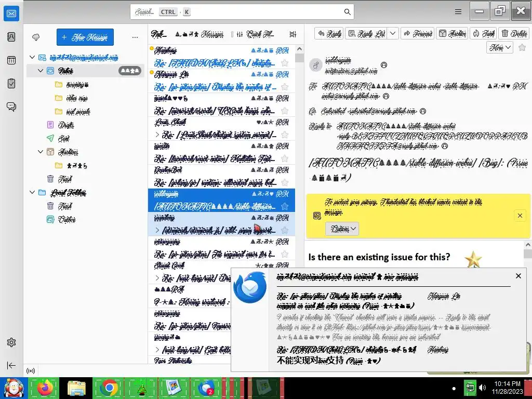
Task: Collapse the spaces toolbar
Action: tap(11, 365)
